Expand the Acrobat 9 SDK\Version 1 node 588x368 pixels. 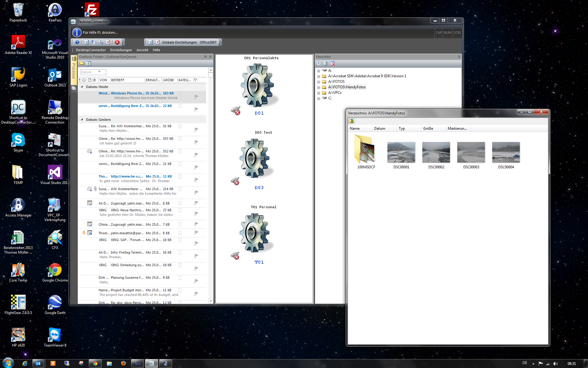click(318, 76)
